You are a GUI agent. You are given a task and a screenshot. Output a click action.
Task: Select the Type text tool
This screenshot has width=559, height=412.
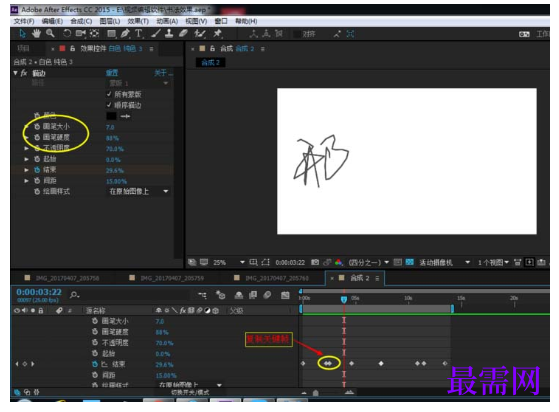[139, 34]
